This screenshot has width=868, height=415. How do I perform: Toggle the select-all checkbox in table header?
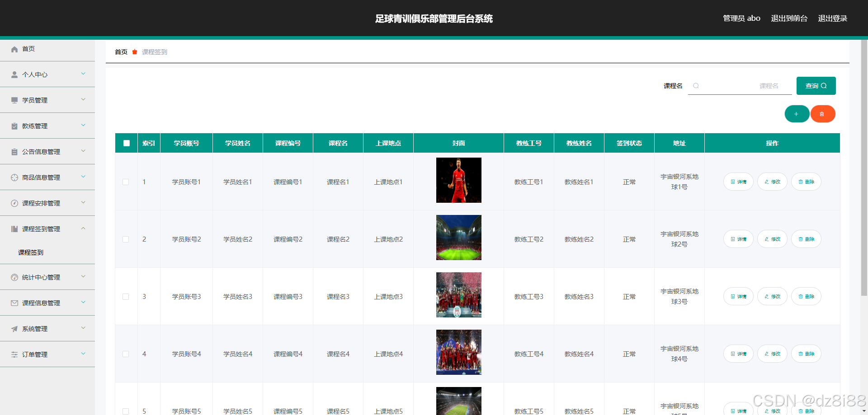126,143
